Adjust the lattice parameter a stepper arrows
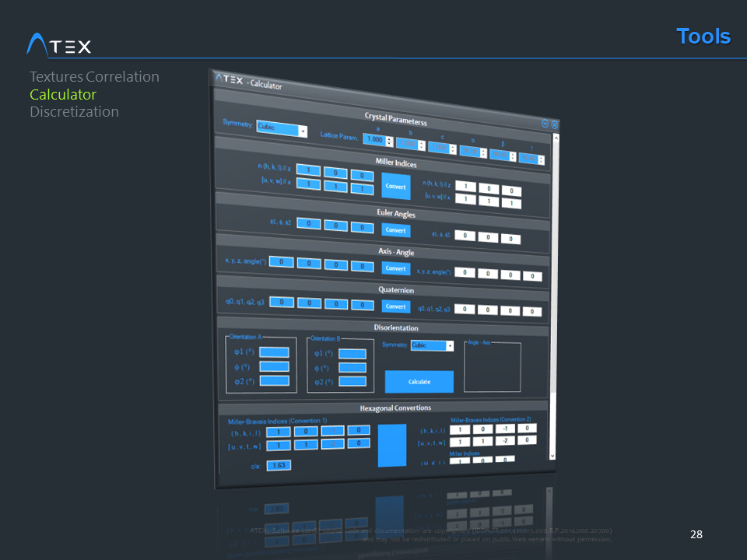This screenshot has width=747, height=560. click(x=390, y=142)
